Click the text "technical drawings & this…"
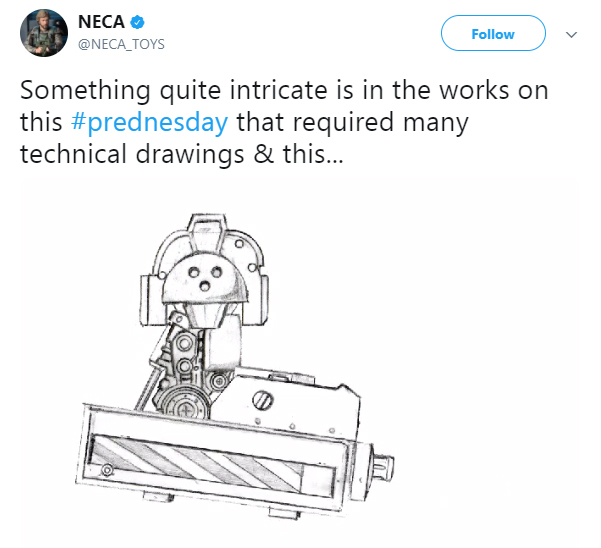Viewport: 601px width, 548px height. coord(181,157)
